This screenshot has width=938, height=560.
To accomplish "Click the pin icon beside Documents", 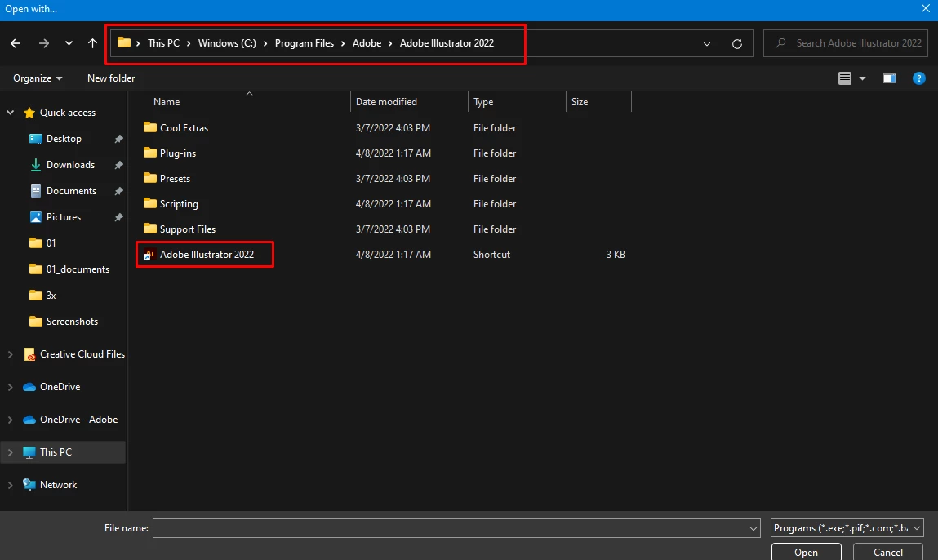I will [x=118, y=191].
